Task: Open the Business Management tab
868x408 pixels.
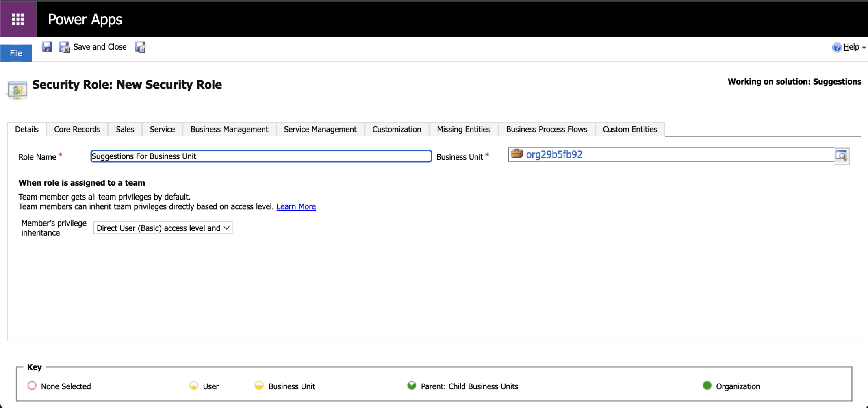Action: [229, 129]
